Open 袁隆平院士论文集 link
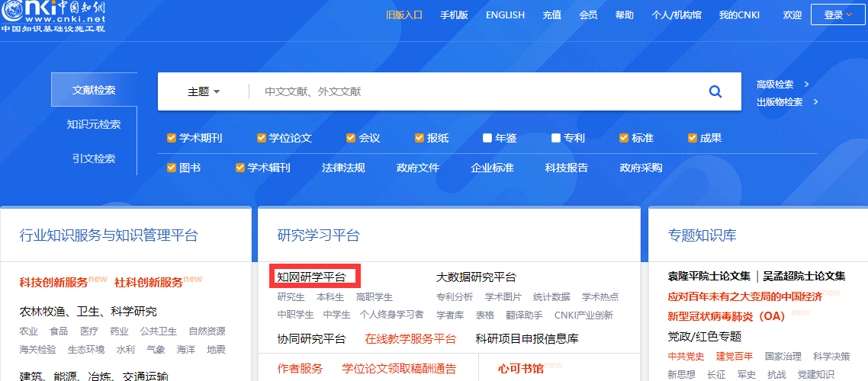The image size is (868, 381). [x=709, y=276]
